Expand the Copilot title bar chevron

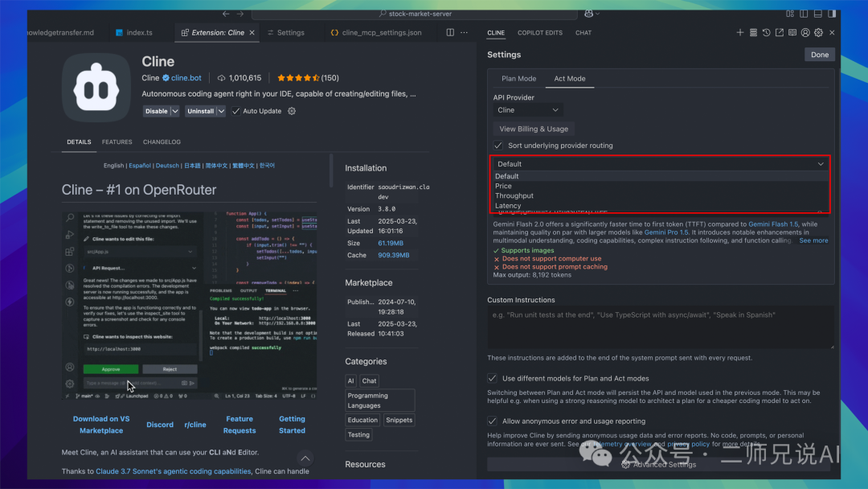pos(597,14)
